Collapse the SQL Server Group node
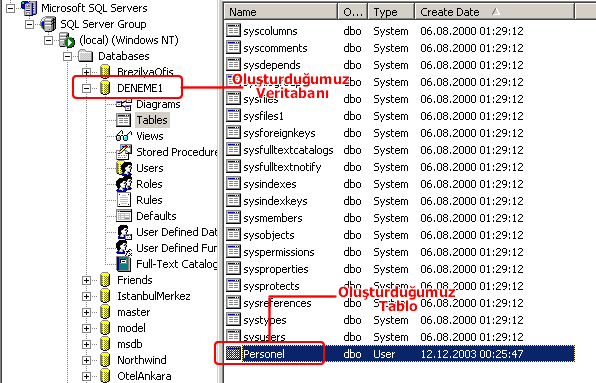 click(x=29, y=24)
